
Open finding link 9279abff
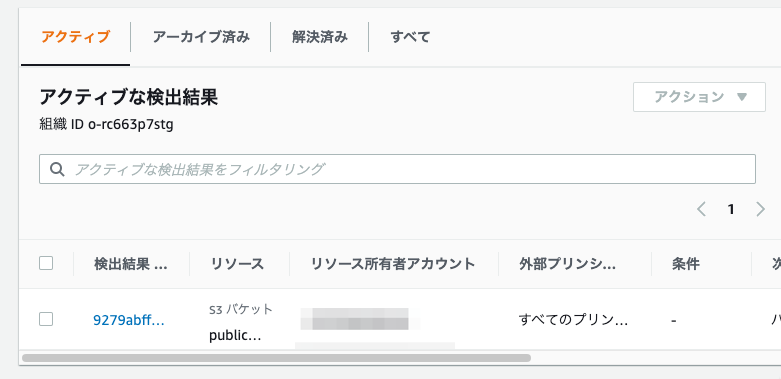129,320
